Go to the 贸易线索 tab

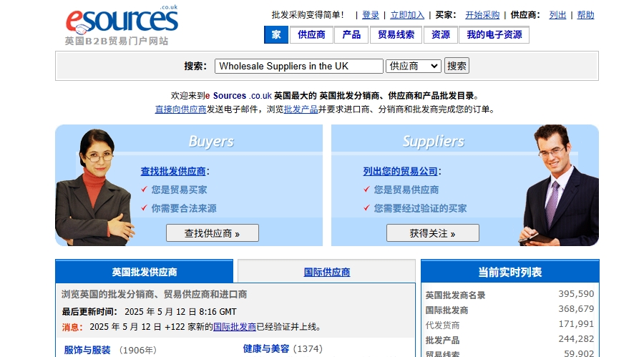coord(396,34)
